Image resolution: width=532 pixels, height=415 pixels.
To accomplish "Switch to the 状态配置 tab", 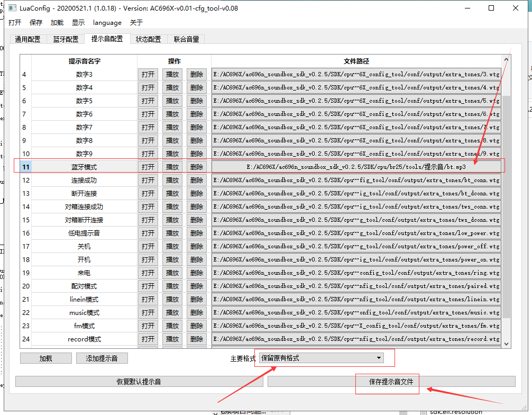I will click(148, 39).
